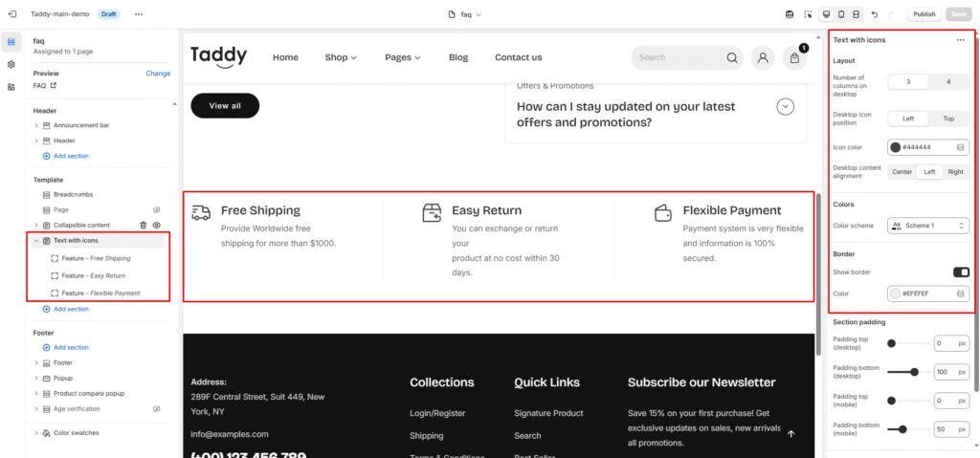Click the Publish button

(x=924, y=14)
